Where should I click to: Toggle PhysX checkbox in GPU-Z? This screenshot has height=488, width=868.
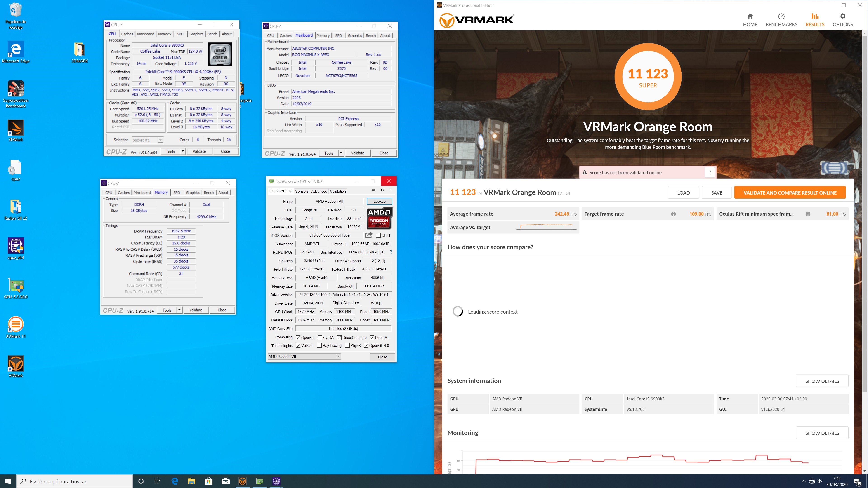[x=347, y=345]
